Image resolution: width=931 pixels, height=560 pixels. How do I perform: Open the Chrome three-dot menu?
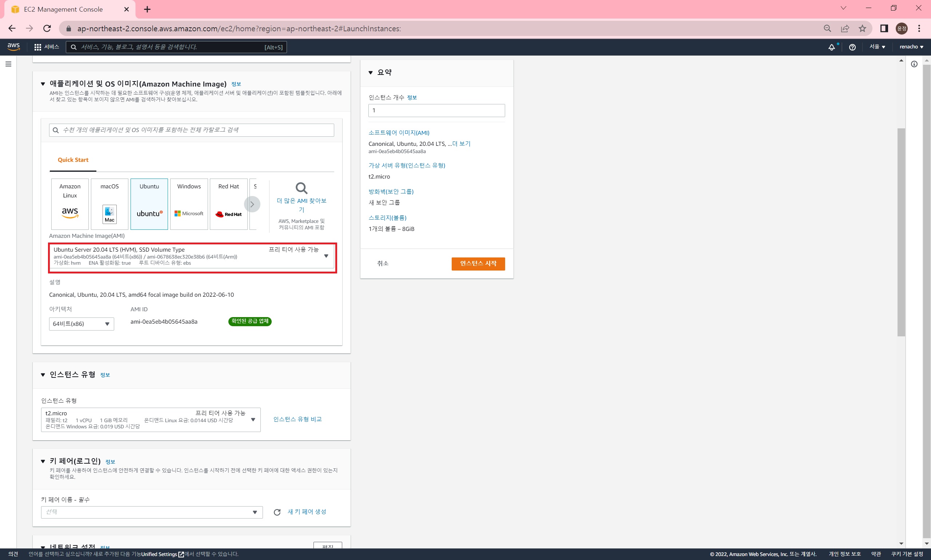(919, 28)
